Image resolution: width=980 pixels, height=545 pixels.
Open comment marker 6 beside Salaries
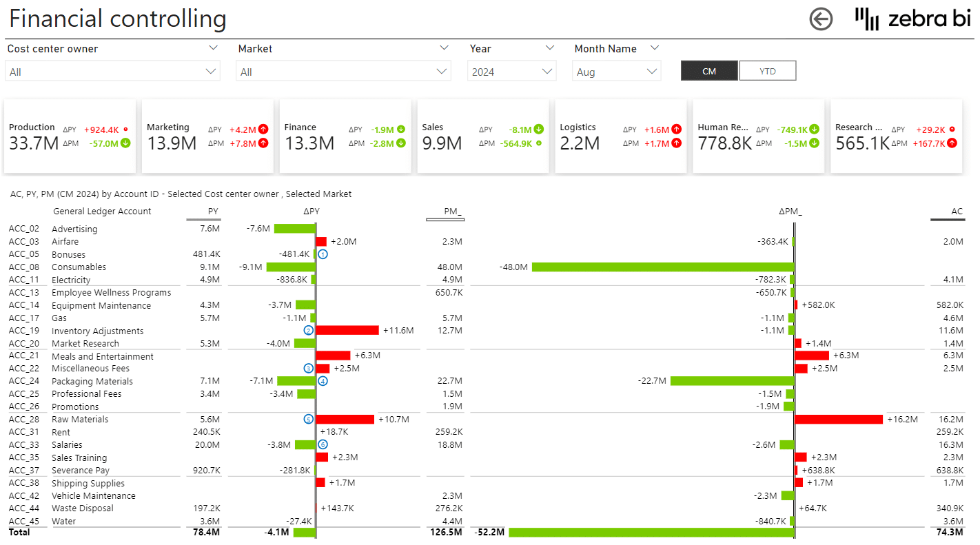(x=322, y=444)
